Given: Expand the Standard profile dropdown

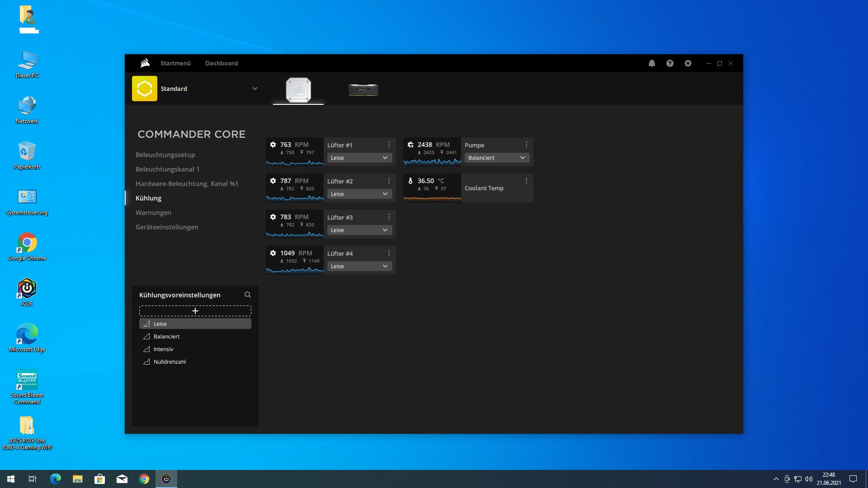Looking at the screenshot, I should pos(255,89).
